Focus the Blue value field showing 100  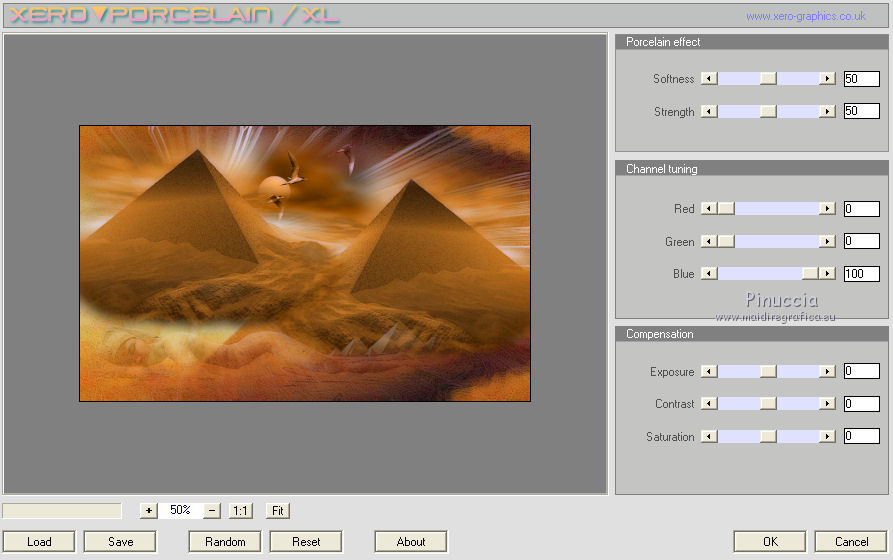(x=862, y=273)
